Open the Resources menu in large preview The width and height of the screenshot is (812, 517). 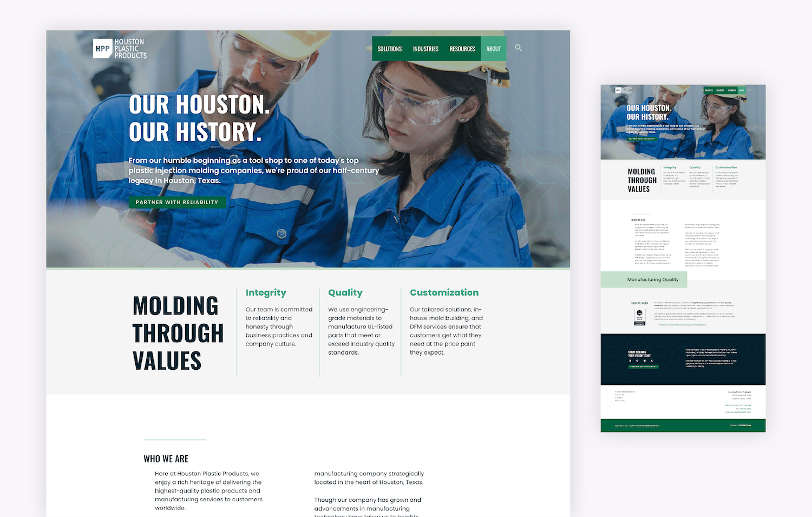(x=462, y=49)
